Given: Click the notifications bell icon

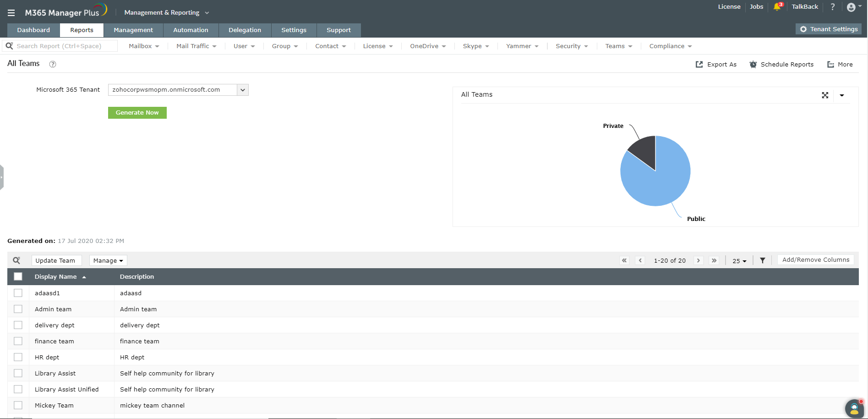Looking at the screenshot, I should (777, 6).
